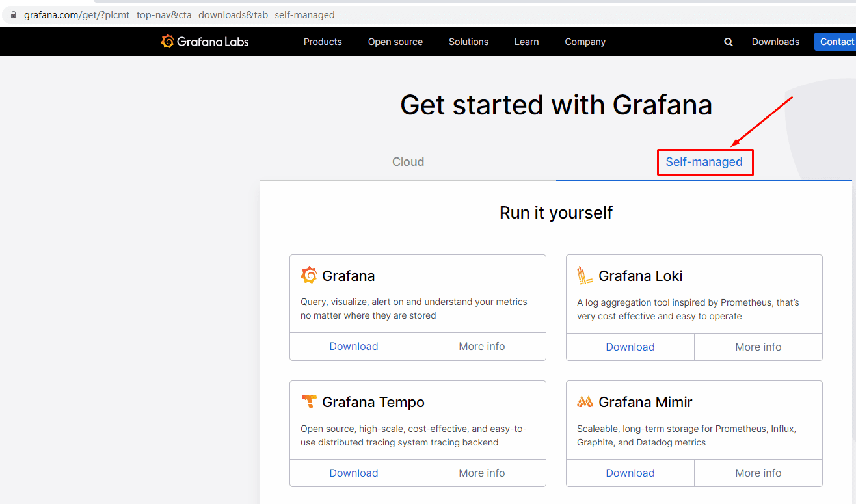Viewport: 856px width, 504px height.
Task: Click the 'A log aggregation tool' description
Action: pyautogui.click(x=688, y=310)
